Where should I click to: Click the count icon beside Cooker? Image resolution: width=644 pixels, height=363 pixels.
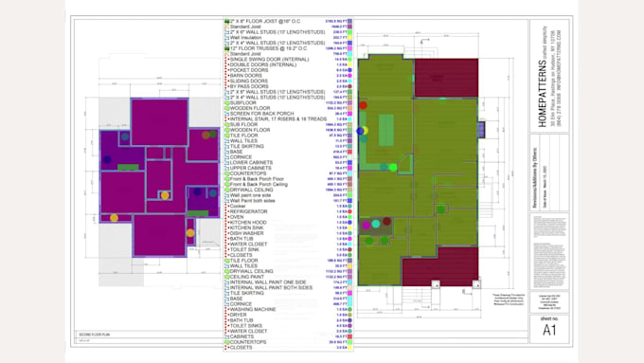click(x=226, y=206)
